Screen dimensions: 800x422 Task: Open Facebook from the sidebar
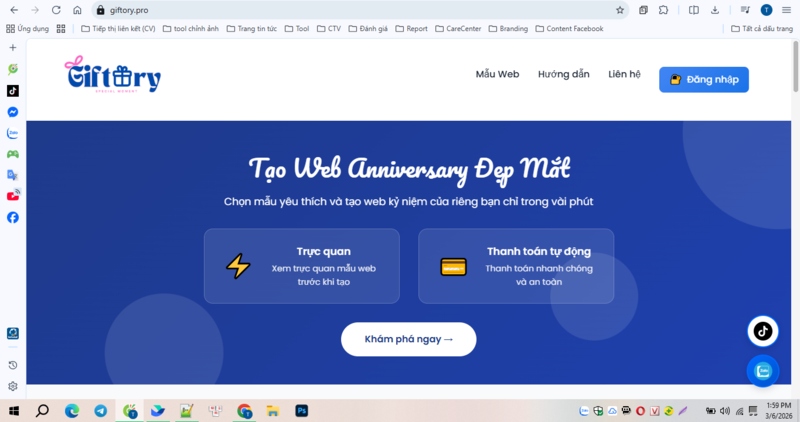pyautogui.click(x=13, y=217)
